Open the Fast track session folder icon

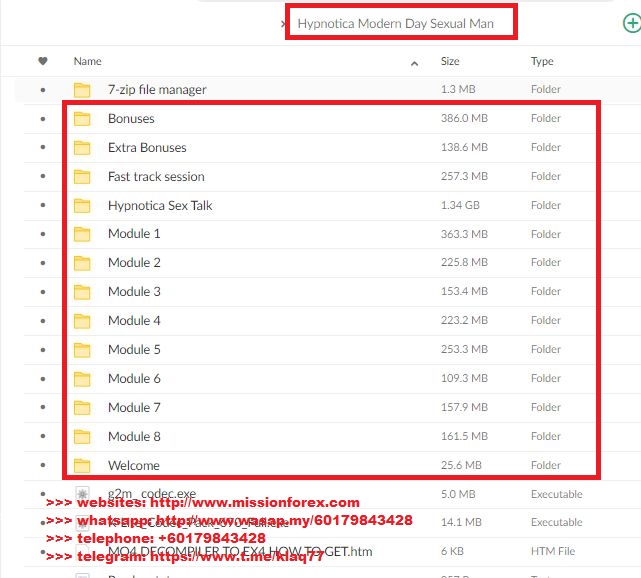tap(82, 177)
